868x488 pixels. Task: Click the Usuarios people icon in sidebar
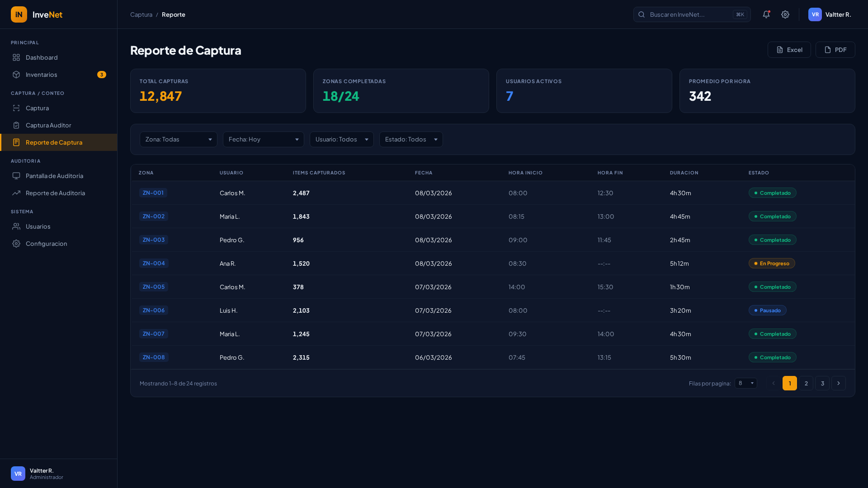click(x=16, y=226)
